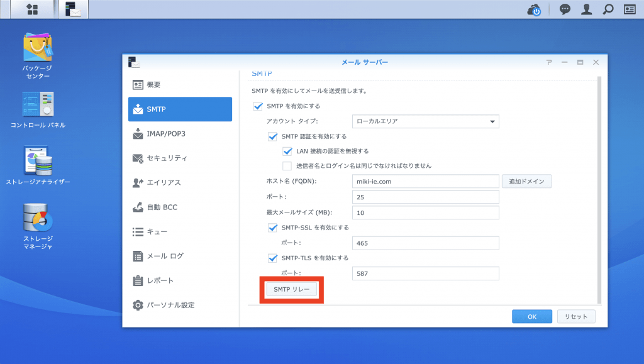Click the hostname FQDN input field

point(425,182)
